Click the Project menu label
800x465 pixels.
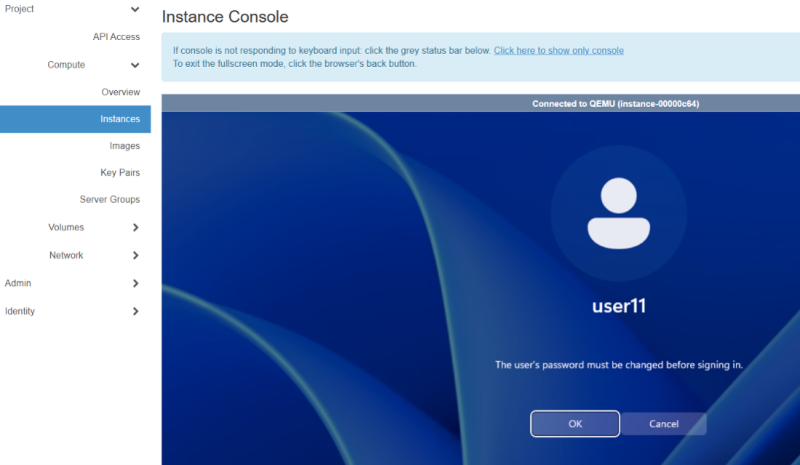coord(19,9)
